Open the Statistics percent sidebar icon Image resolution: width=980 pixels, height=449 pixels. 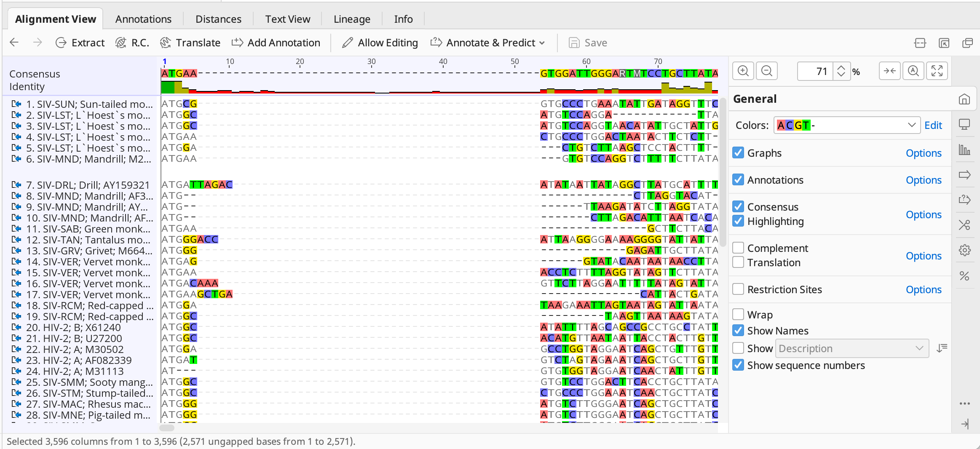click(x=964, y=276)
